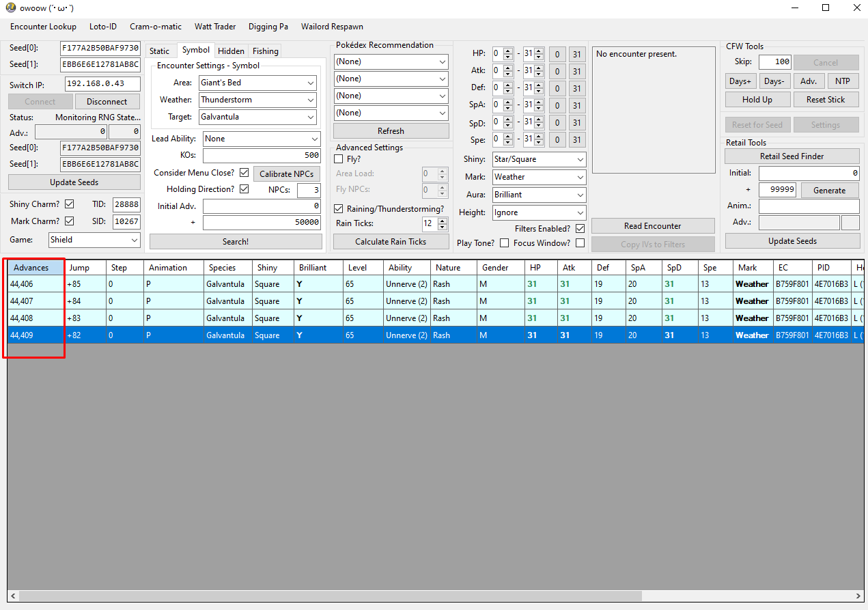Image resolution: width=868 pixels, height=610 pixels.
Task: Select the row with advance 44,408
Action: (435, 318)
